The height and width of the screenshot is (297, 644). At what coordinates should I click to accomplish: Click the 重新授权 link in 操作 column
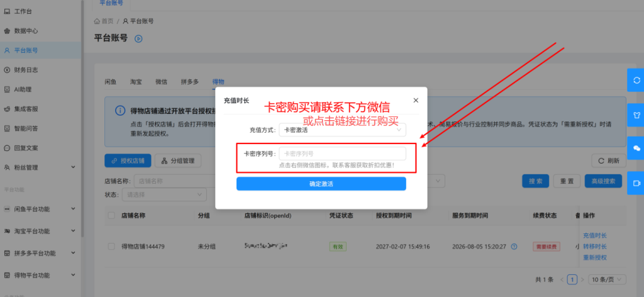coord(595,257)
